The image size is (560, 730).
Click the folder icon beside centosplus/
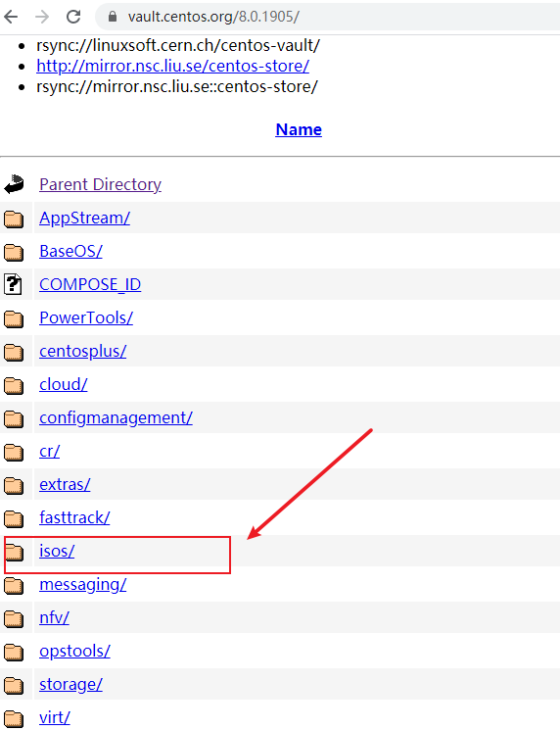coord(14,352)
